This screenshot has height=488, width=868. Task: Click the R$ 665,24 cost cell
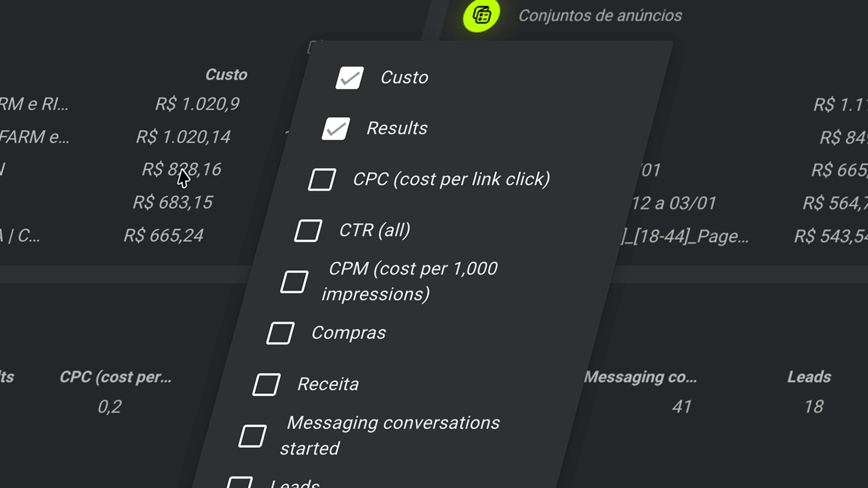pos(164,235)
